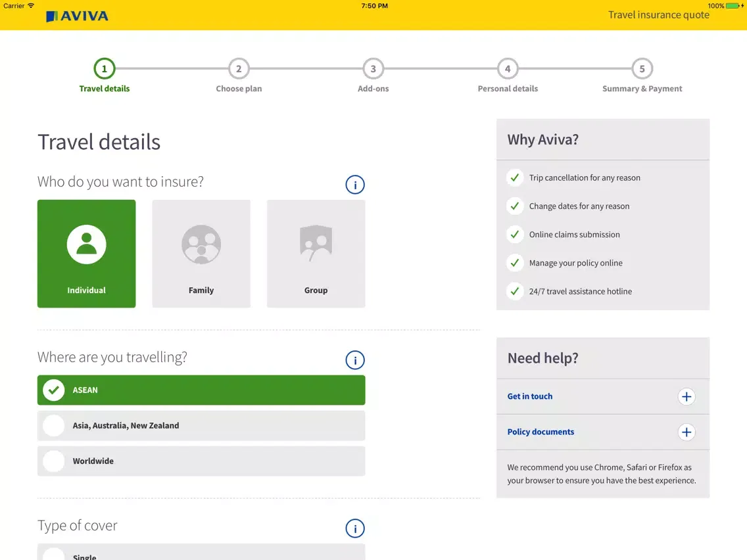This screenshot has height=560, width=747.
Task: Click the 'Why Aviva?' panel heading
Action: point(542,139)
